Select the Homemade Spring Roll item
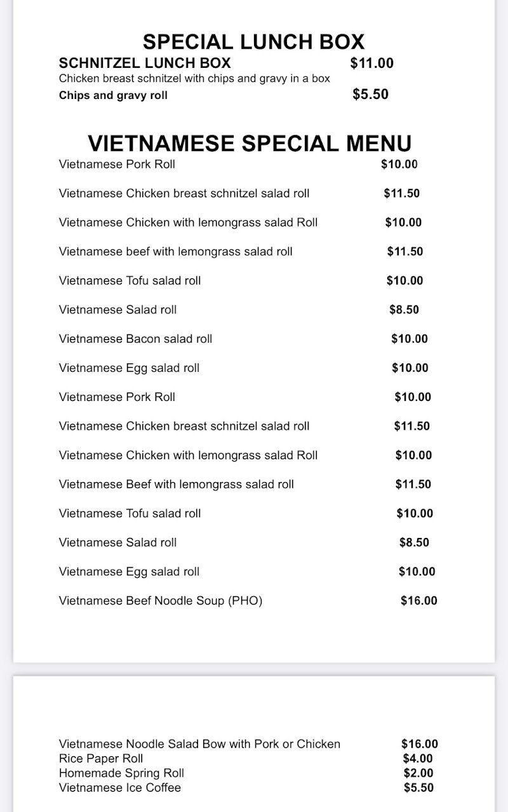 coord(121,773)
